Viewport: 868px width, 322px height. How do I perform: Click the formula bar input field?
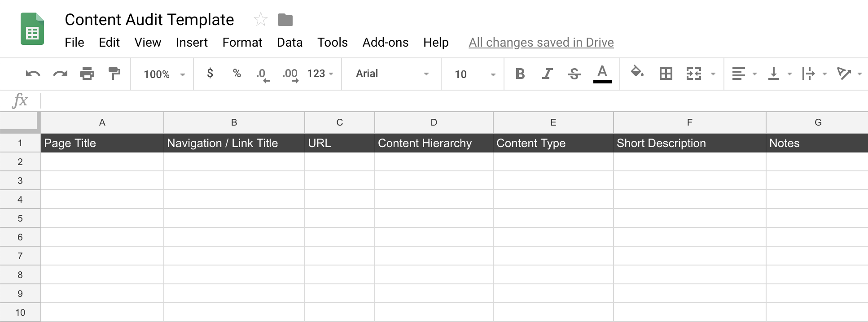(449, 100)
